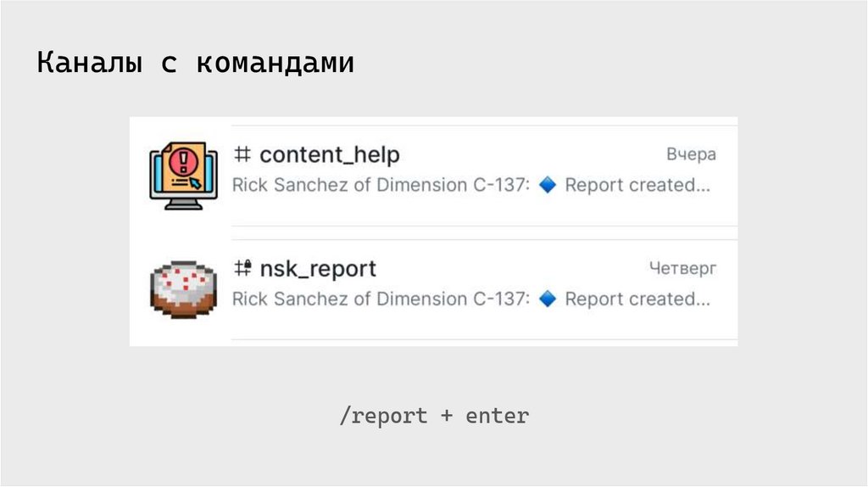Click the "Четверг" timestamp
The image size is (868, 487).
tap(682, 269)
